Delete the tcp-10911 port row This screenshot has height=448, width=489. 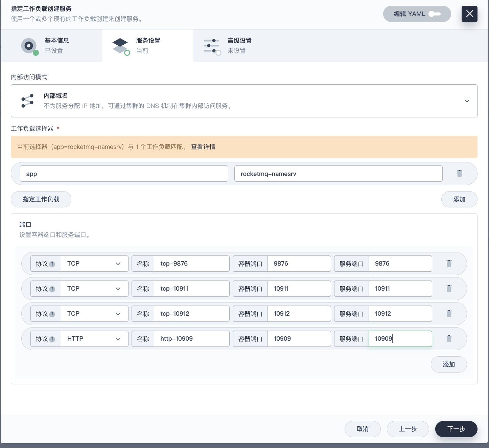(x=449, y=289)
